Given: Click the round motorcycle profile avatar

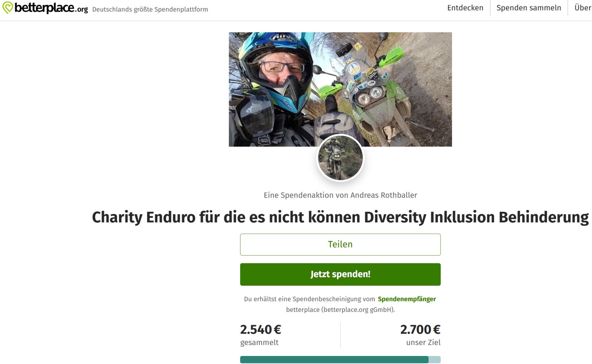Looking at the screenshot, I should (x=340, y=158).
